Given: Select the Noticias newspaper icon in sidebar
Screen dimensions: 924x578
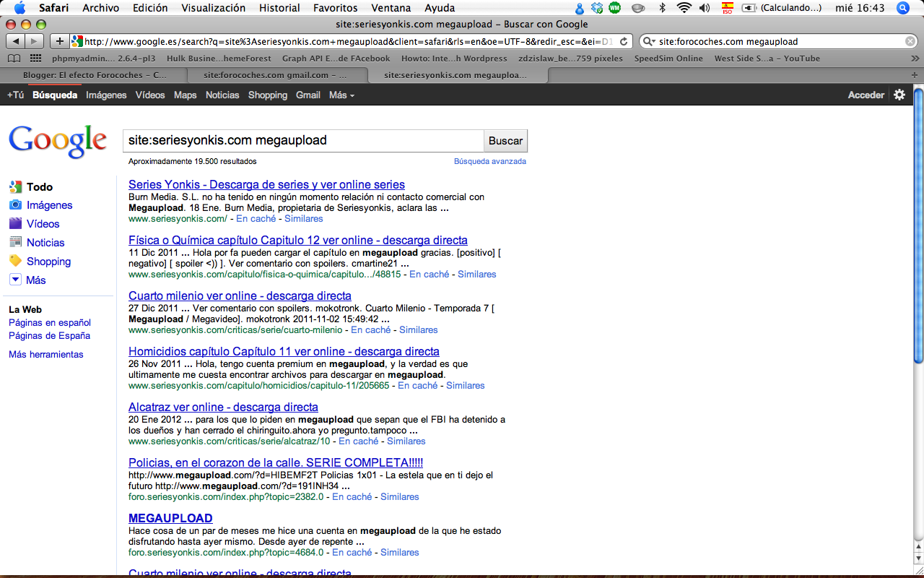Looking at the screenshot, I should point(15,243).
